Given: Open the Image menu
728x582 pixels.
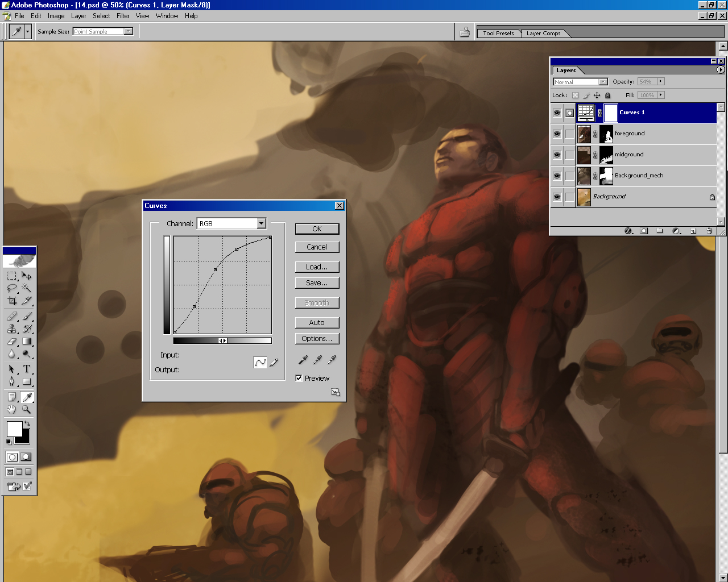Looking at the screenshot, I should tap(56, 16).
